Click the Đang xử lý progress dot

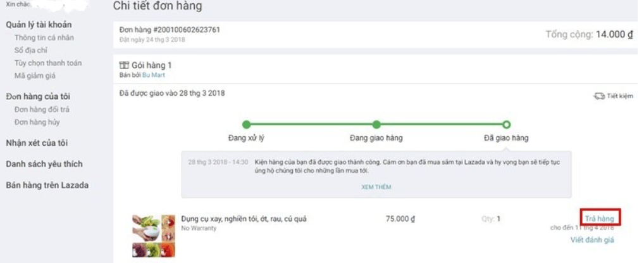coord(246,124)
